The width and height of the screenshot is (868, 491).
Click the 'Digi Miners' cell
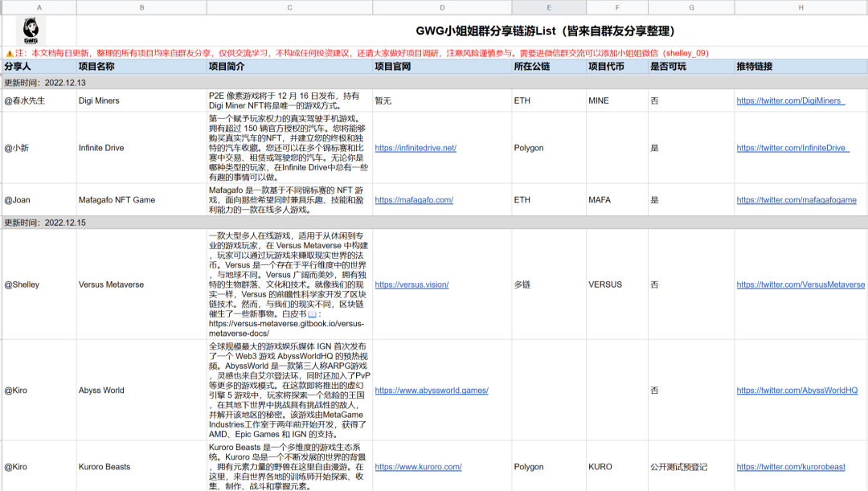coord(141,100)
